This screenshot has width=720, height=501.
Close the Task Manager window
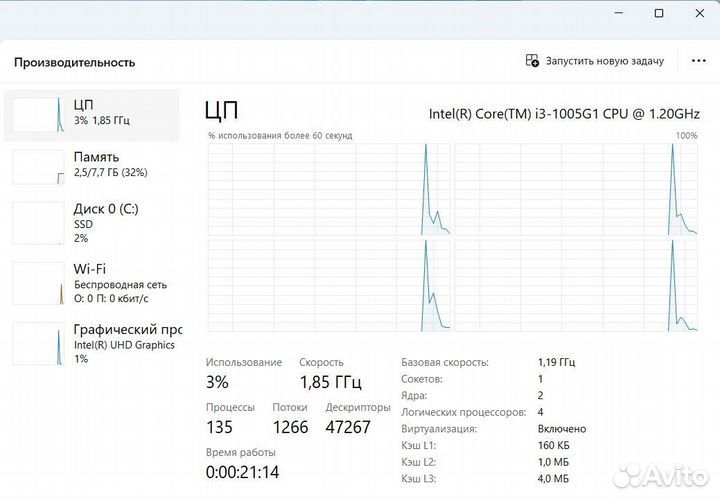click(700, 13)
